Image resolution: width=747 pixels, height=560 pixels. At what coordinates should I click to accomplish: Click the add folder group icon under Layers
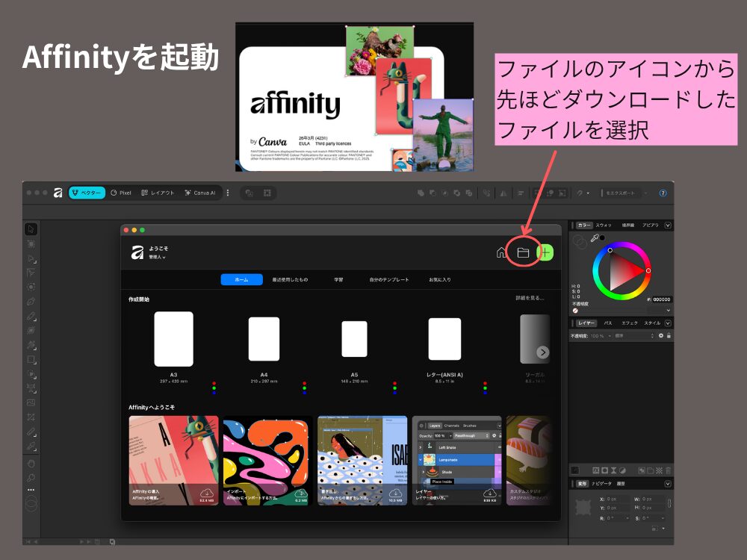651,470
